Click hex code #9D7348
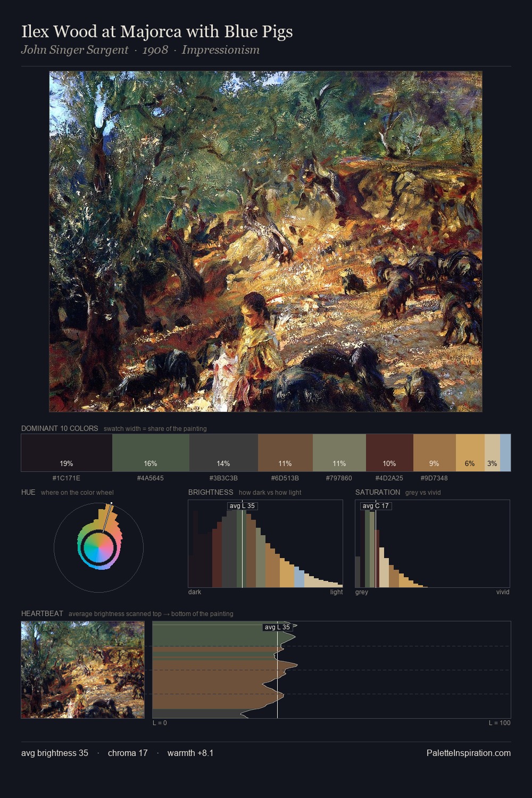 tap(435, 478)
